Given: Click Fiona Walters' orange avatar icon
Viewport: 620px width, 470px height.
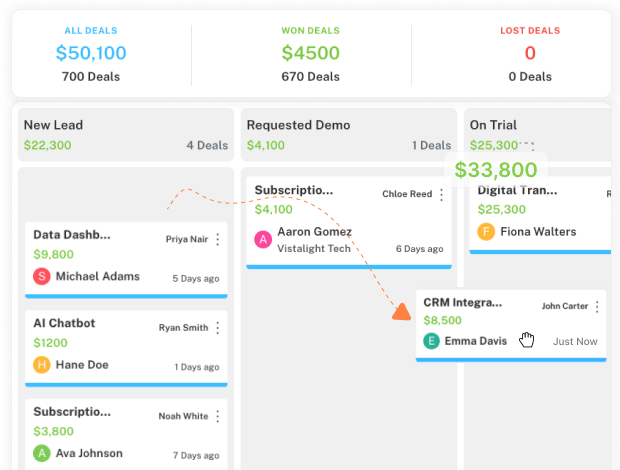Looking at the screenshot, I should (486, 232).
